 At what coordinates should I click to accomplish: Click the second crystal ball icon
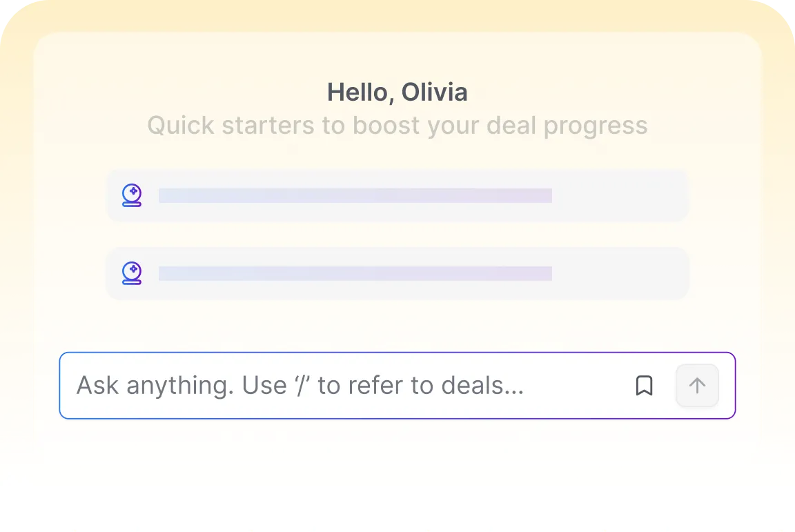pyautogui.click(x=132, y=273)
